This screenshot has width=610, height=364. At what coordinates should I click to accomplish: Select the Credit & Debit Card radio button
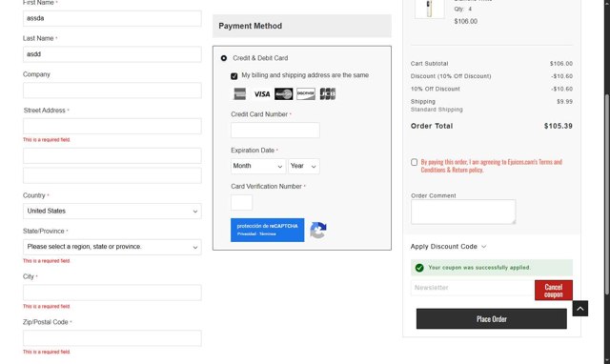click(224, 58)
